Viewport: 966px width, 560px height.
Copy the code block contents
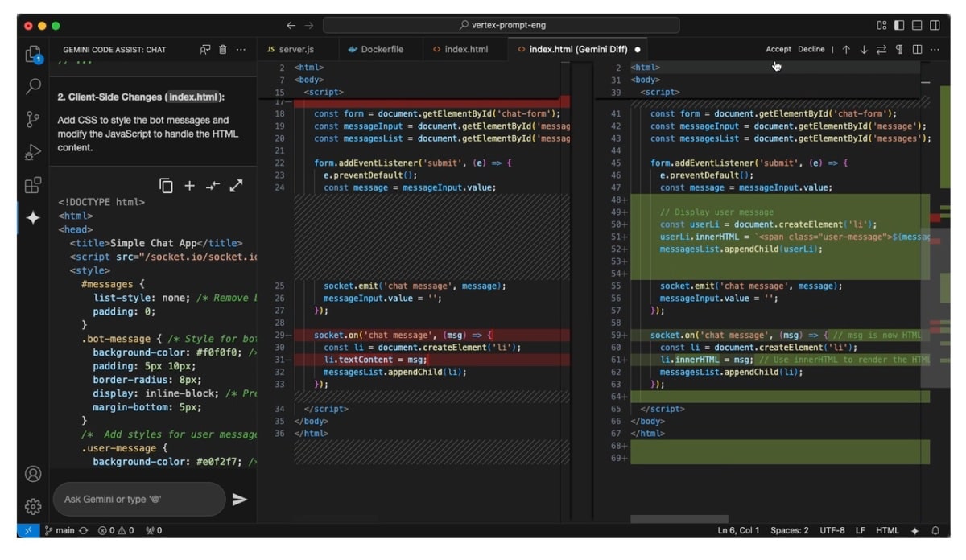tap(167, 186)
